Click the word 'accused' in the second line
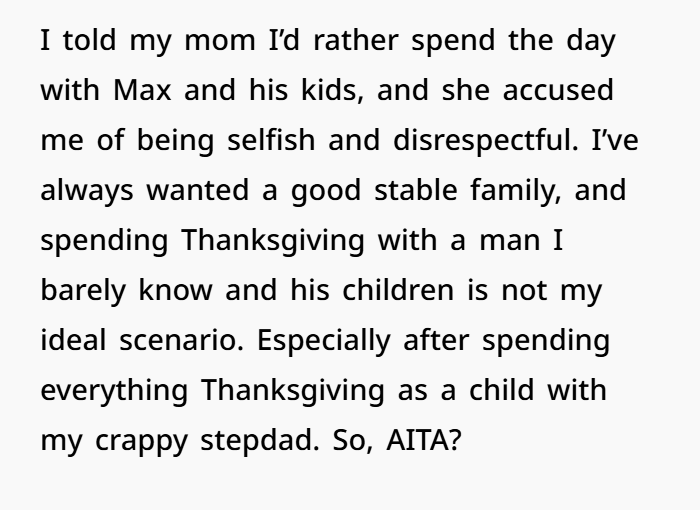 (x=558, y=90)
